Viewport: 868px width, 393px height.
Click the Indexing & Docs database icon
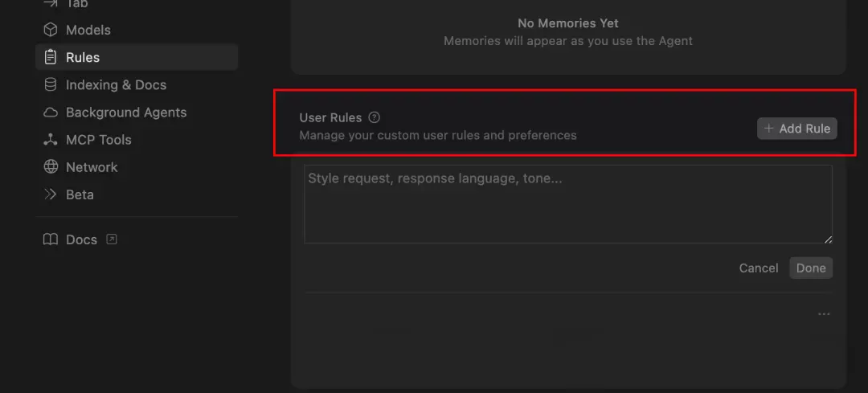click(51, 84)
